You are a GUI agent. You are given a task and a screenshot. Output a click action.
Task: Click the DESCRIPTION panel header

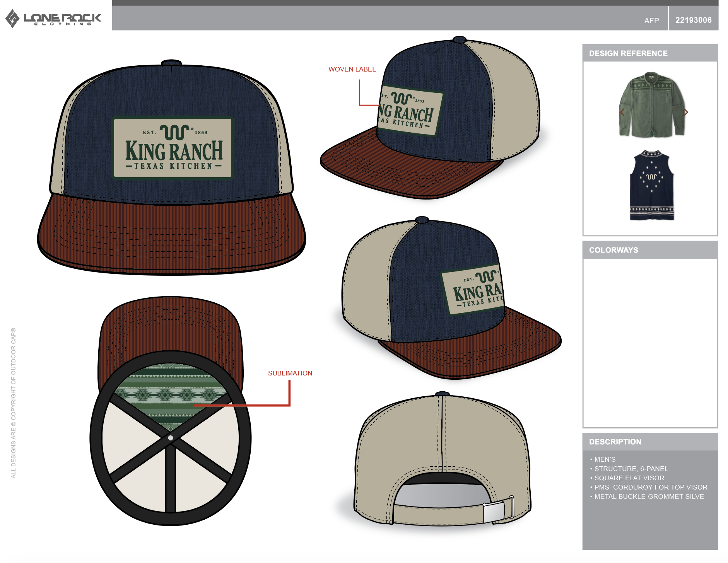650,442
